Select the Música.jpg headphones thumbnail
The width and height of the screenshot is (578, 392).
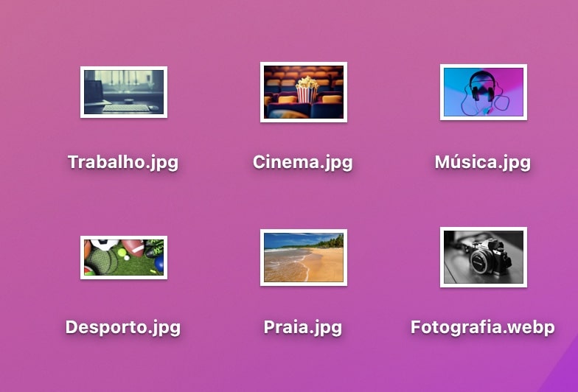(484, 92)
